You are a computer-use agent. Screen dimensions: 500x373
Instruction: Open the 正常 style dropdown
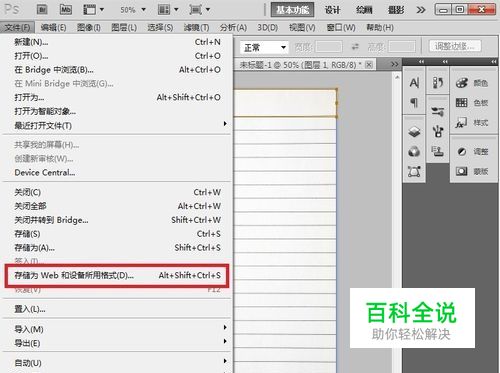click(x=264, y=47)
